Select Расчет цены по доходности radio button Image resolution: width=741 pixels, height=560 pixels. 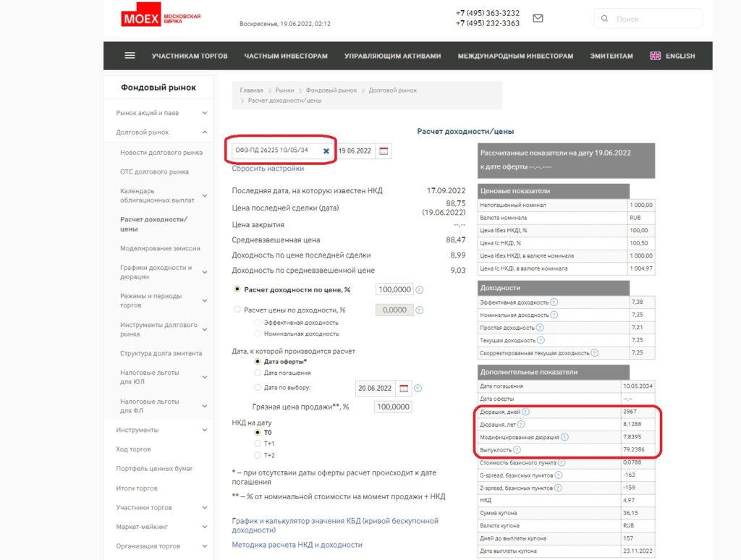pos(237,310)
